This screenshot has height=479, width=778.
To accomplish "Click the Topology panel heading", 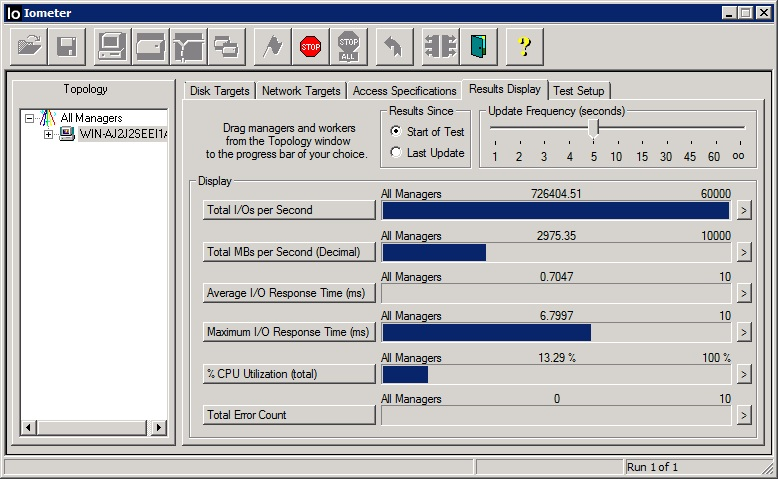I will (85, 89).
